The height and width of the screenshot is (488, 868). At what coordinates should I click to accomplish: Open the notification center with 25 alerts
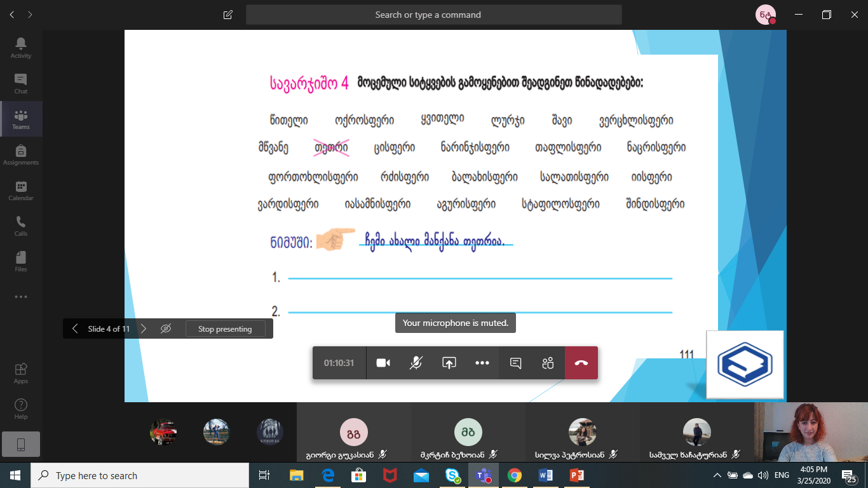tap(849, 475)
